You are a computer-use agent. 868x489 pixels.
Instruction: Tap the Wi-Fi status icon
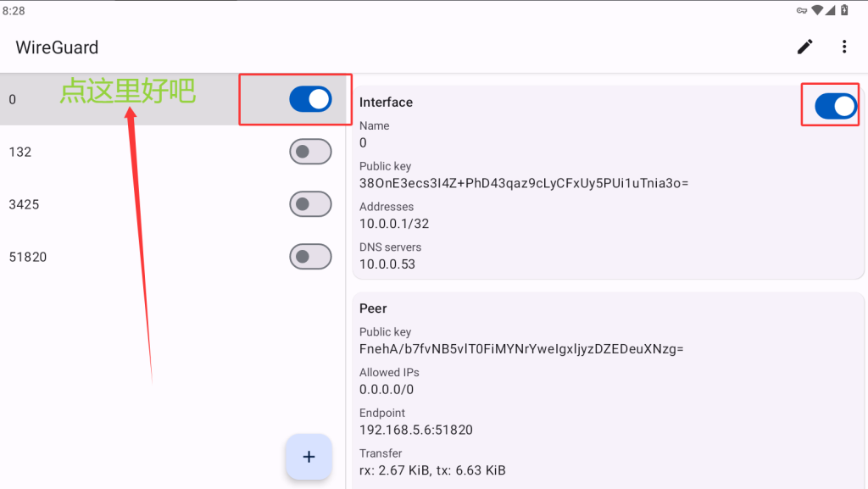817,10
